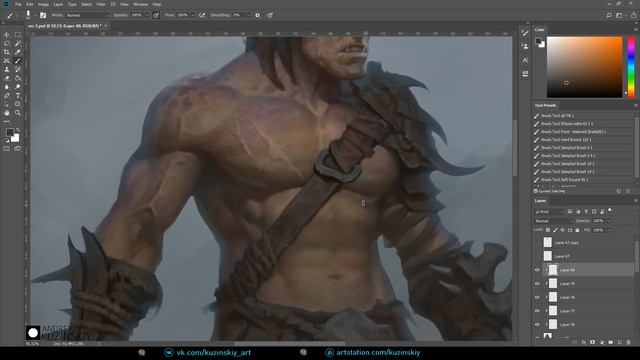Hide the selected Layer 80 eye icon

coord(537,270)
